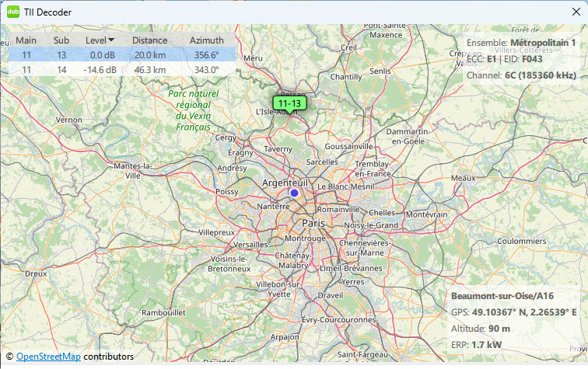Viewport: 588px width, 369px height.
Task: Click the Cergy label on the map
Action: (x=226, y=138)
